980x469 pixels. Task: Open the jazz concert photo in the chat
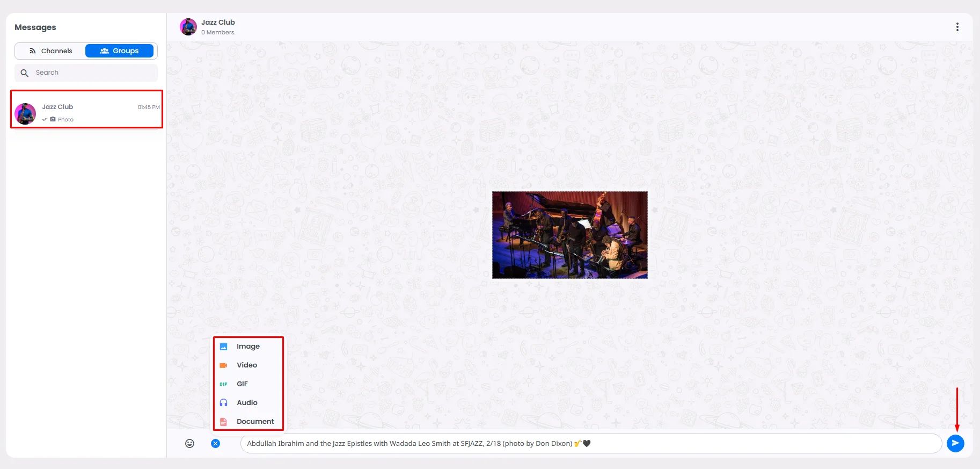(x=570, y=235)
